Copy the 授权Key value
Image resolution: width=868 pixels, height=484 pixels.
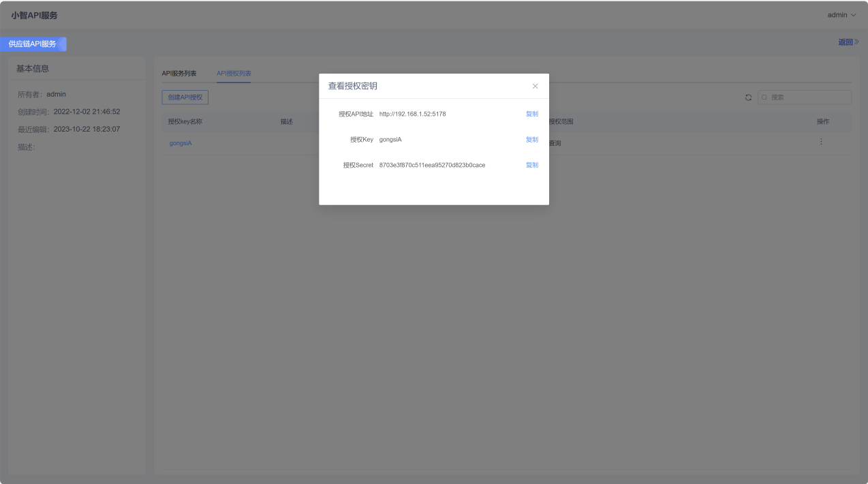tap(532, 140)
